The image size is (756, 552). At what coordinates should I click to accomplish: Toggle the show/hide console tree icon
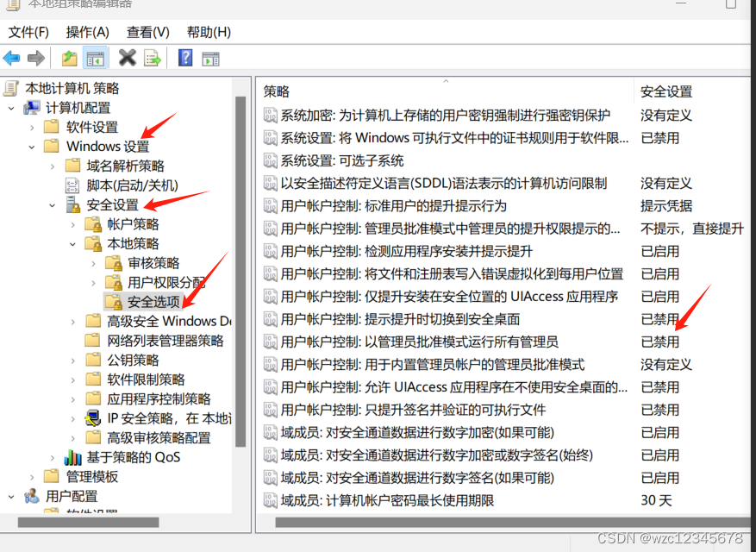click(x=95, y=59)
